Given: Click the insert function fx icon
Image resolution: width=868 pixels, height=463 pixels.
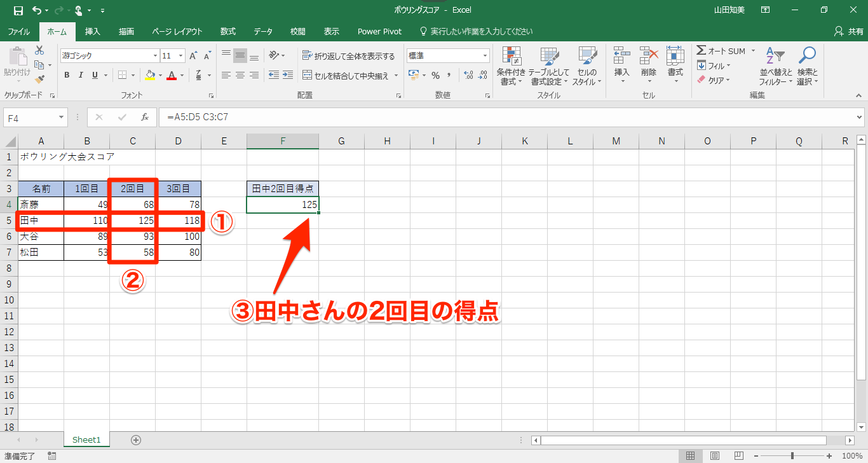Looking at the screenshot, I should 145,117.
